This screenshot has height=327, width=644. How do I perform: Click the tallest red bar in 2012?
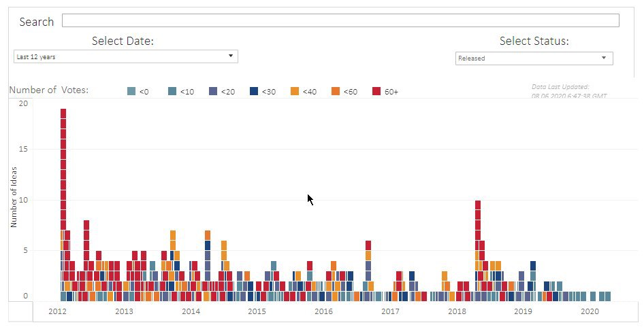coord(63,169)
